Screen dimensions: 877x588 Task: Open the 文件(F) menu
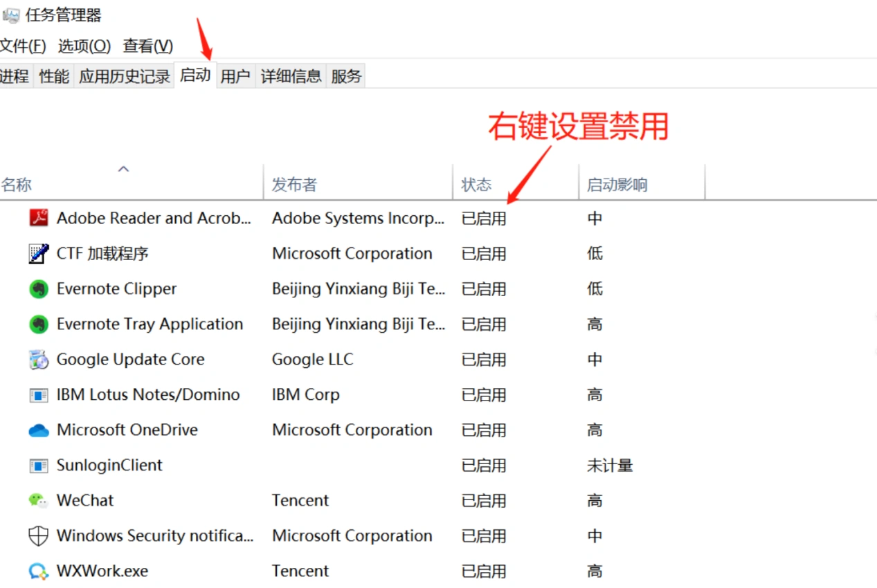coord(22,46)
